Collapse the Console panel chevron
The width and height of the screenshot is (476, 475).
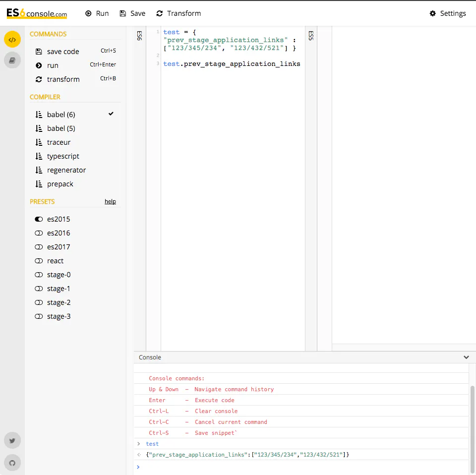[x=466, y=357]
